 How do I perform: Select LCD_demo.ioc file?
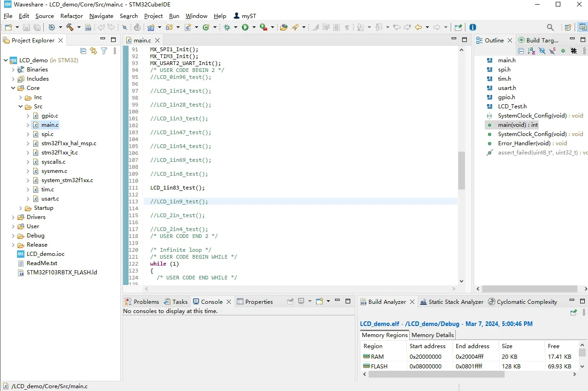coord(46,254)
